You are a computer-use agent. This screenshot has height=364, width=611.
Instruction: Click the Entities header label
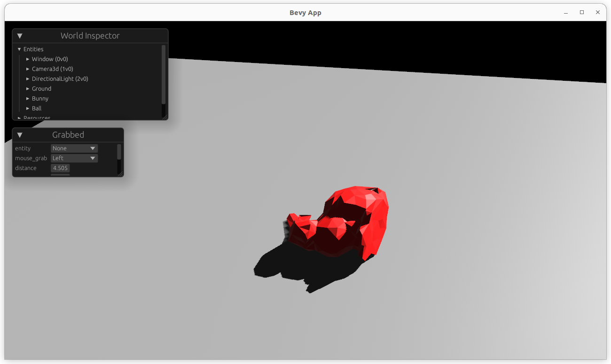coord(33,49)
